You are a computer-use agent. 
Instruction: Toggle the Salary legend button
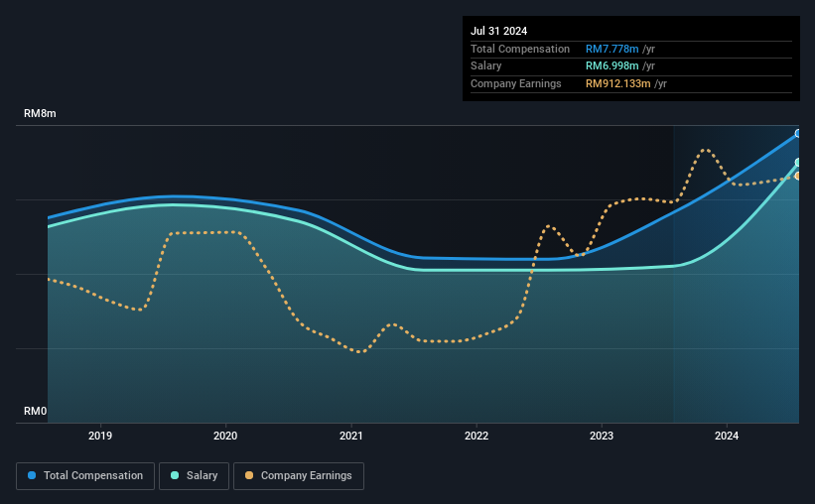pyautogui.click(x=194, y=476)
